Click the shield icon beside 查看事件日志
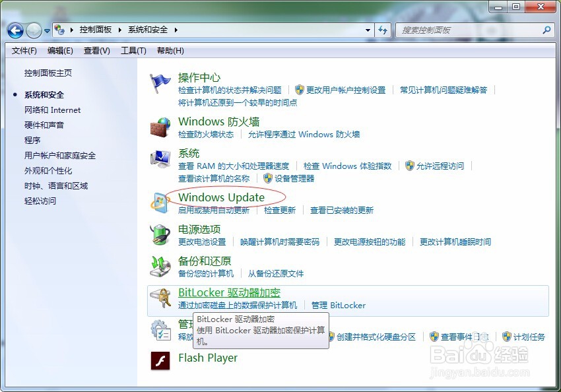Viewport: 561px width, 392px height. pos(434,337)
